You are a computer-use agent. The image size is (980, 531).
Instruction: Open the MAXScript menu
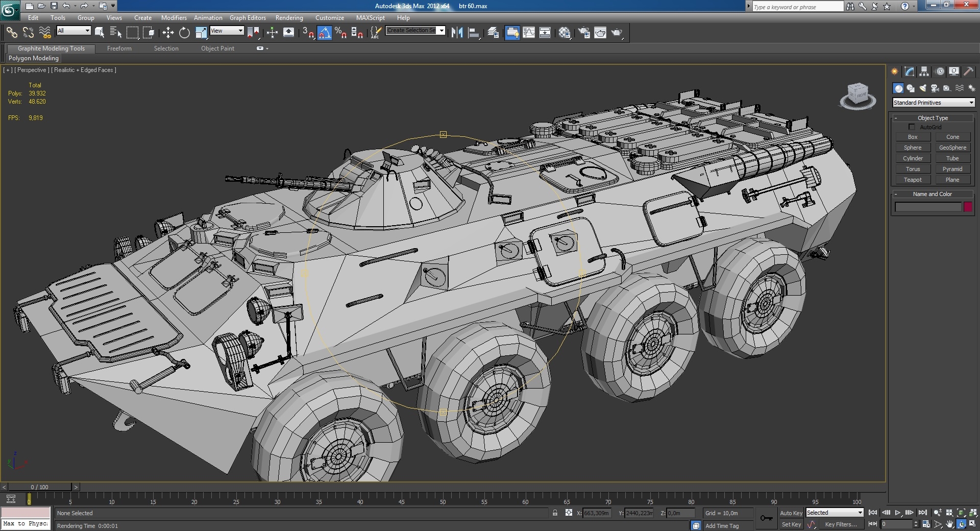tap(371, 17)
